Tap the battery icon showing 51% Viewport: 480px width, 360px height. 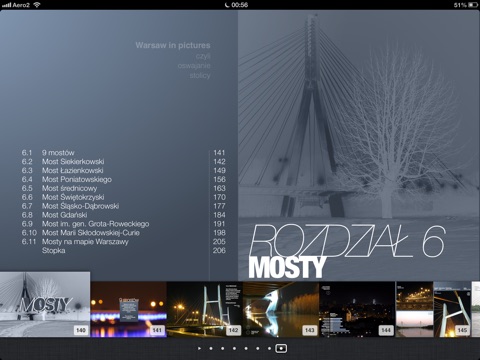coord(473,5)
